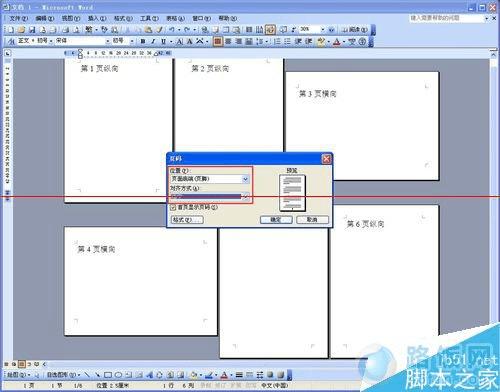Image resolution: width=500 pixels, height=392 pixels.
Task: Click the language indicator 中文(中国) in status bar
Action: pos(275,385)
